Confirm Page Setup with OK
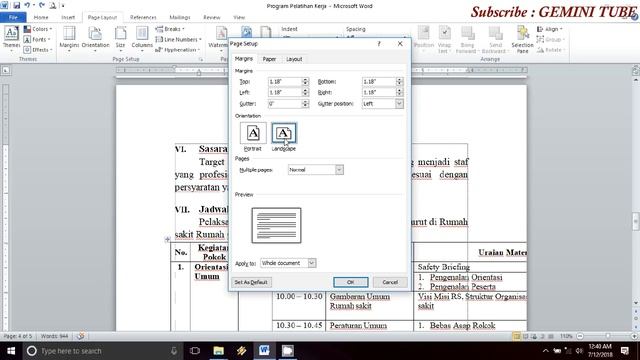The height and width of the screenshot is (360, 640). [x=351, y=282]
